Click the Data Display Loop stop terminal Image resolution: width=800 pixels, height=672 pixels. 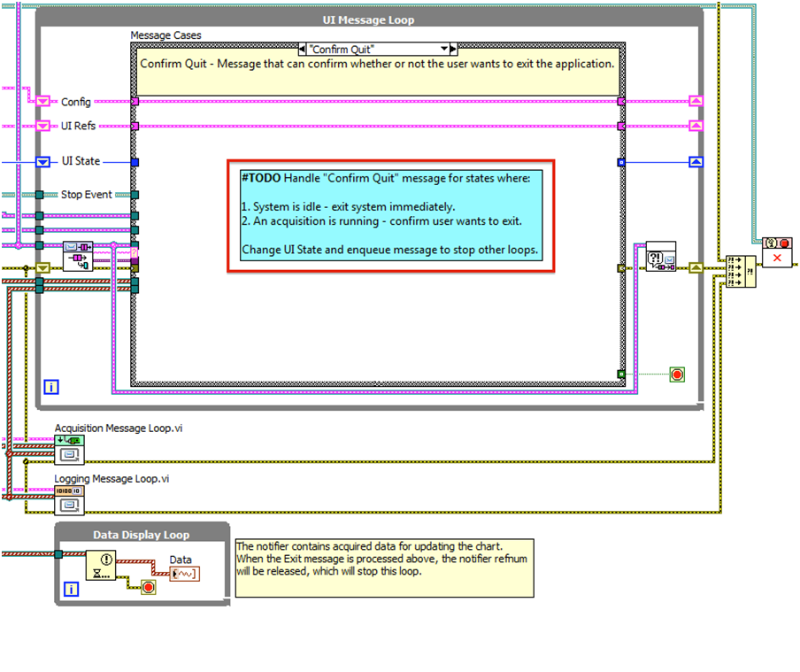[148, 588]
